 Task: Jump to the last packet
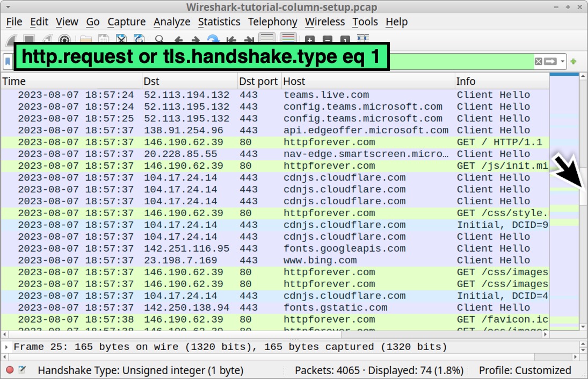point(249,39)
